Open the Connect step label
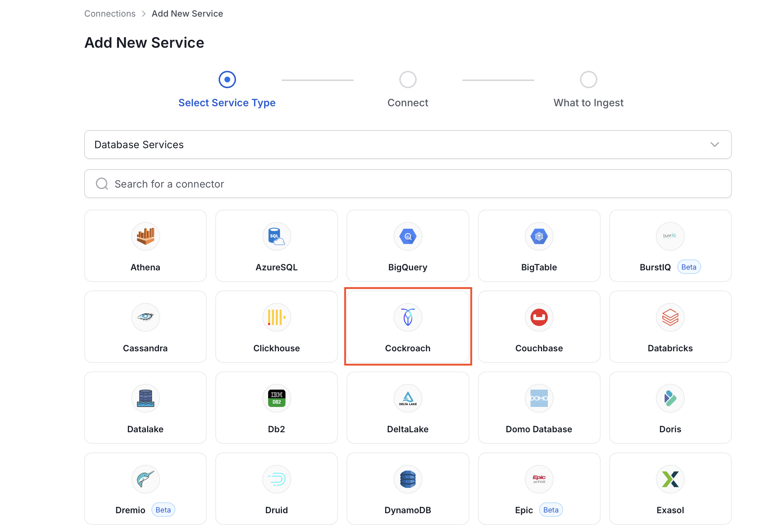Viewport: 782px width, 532px height. pyautogui.click(x=408, y=103)
